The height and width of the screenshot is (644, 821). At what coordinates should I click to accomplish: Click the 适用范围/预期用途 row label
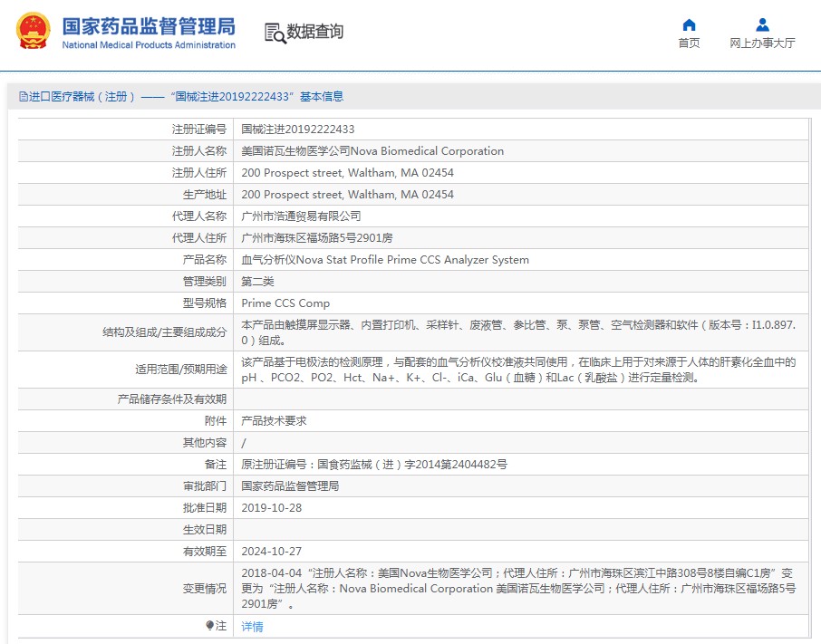(180, 370)
